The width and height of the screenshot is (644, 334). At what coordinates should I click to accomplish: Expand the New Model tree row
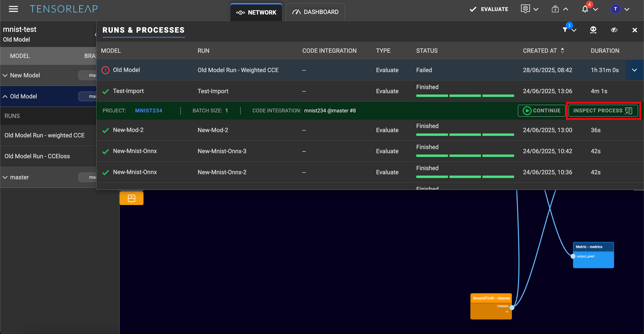[x=5, y=75]
